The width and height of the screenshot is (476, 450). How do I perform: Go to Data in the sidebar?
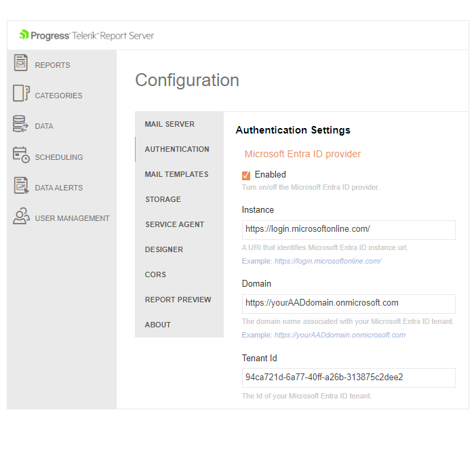(x=44, y=126)
